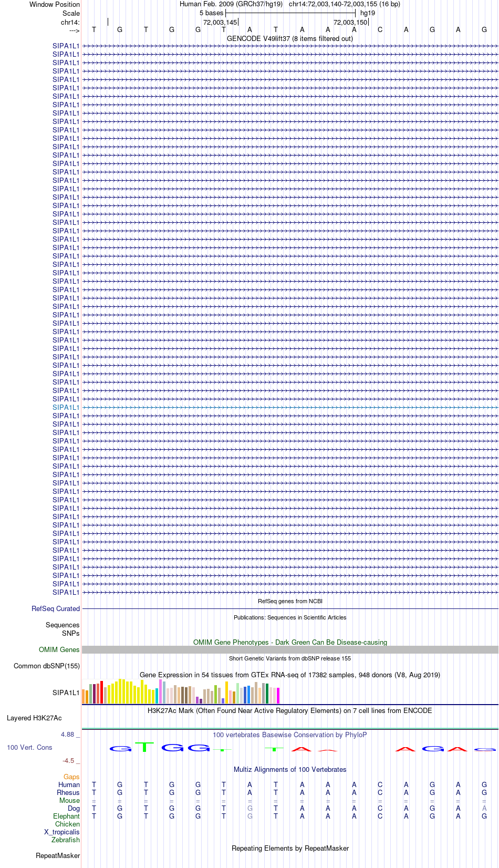This screenshot has height=868, width=499.
Task: Click the Mouse alignment row label
Action: tap(69, 800)
